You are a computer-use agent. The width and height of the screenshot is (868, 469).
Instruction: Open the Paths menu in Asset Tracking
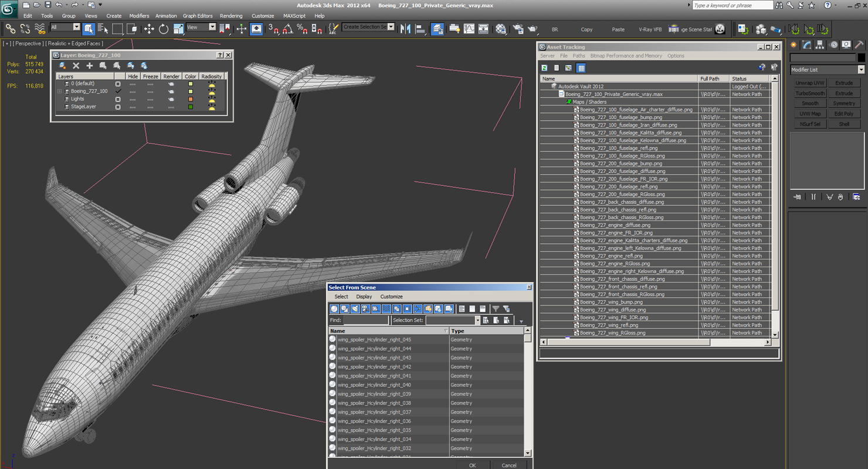pyautogui.click(x=579, y=56)
